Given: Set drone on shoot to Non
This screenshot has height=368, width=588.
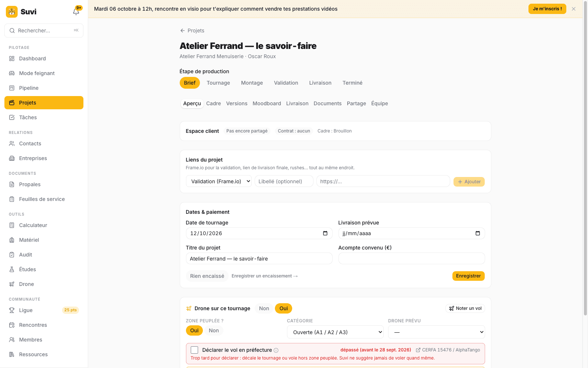Looking at the screenshot, I should pyautogui.click(x=264, y=308).
